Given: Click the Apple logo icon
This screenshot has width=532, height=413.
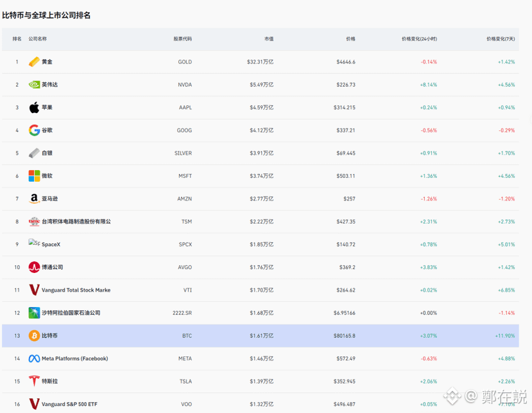Looking at the screenshot, I should click(34, 107).
